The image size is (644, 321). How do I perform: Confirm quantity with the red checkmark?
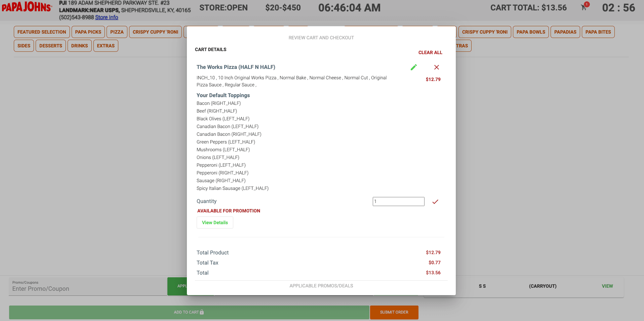point(435,202)
